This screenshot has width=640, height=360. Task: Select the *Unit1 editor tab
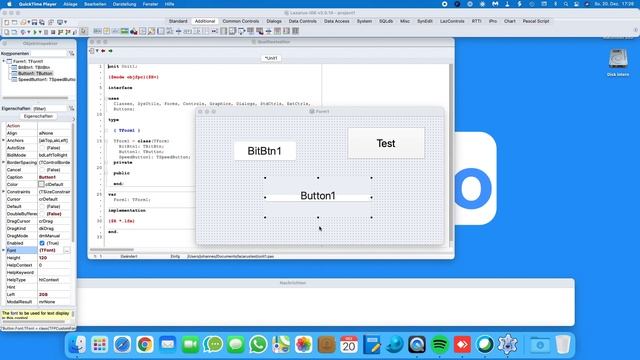[x=271, y=58]
